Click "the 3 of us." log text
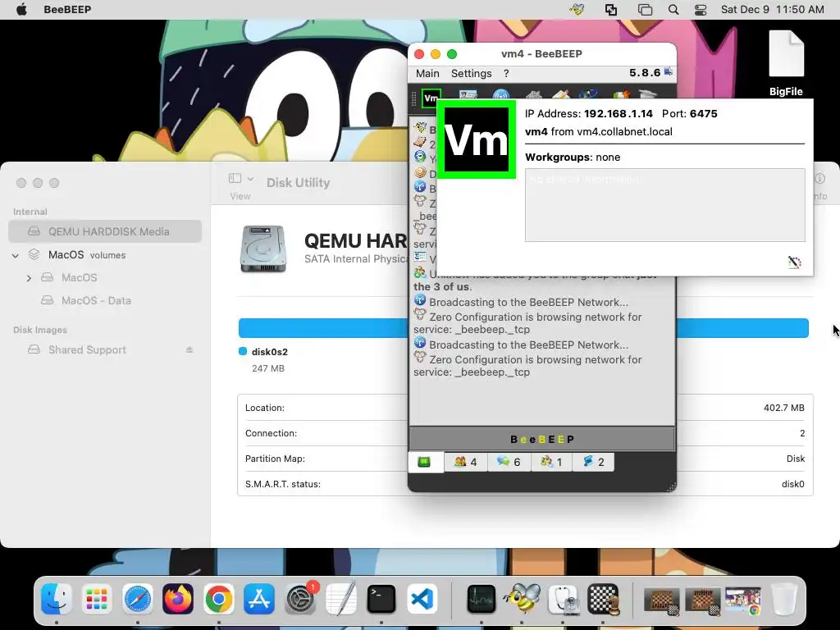840x630 pixels. click(442, 286)
